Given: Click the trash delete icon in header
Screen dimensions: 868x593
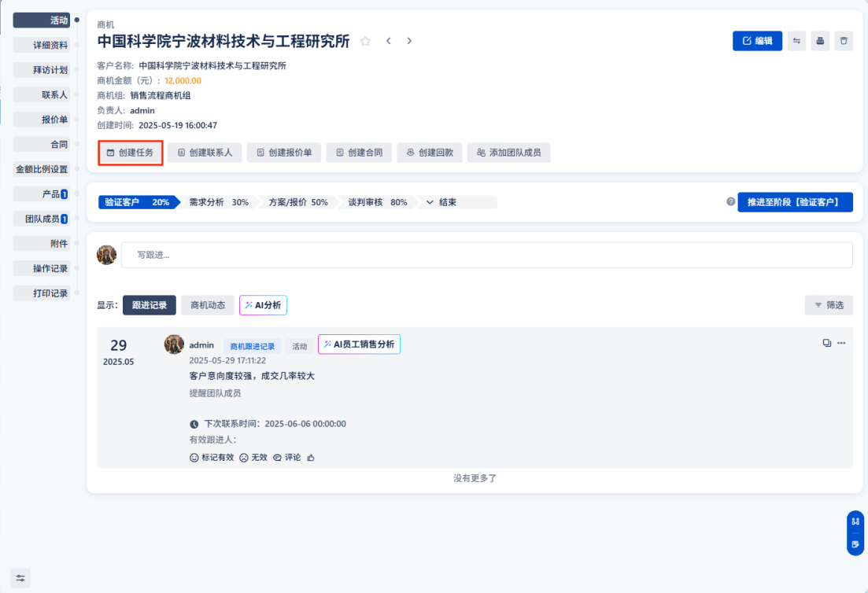Looking at the screenshot, I should (844, 41).
